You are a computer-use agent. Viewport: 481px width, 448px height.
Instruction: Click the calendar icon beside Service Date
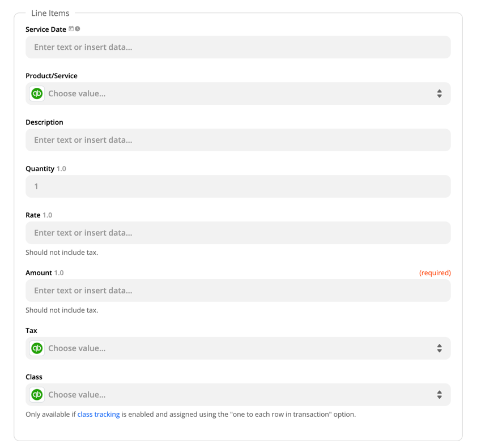pyautogui.click(x=71, y=28)
